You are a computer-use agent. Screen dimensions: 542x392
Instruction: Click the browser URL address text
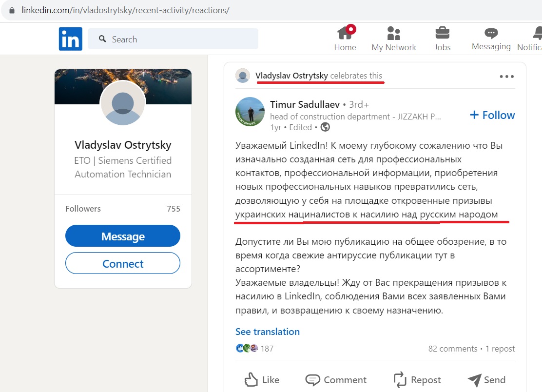(x=125, y=10)
